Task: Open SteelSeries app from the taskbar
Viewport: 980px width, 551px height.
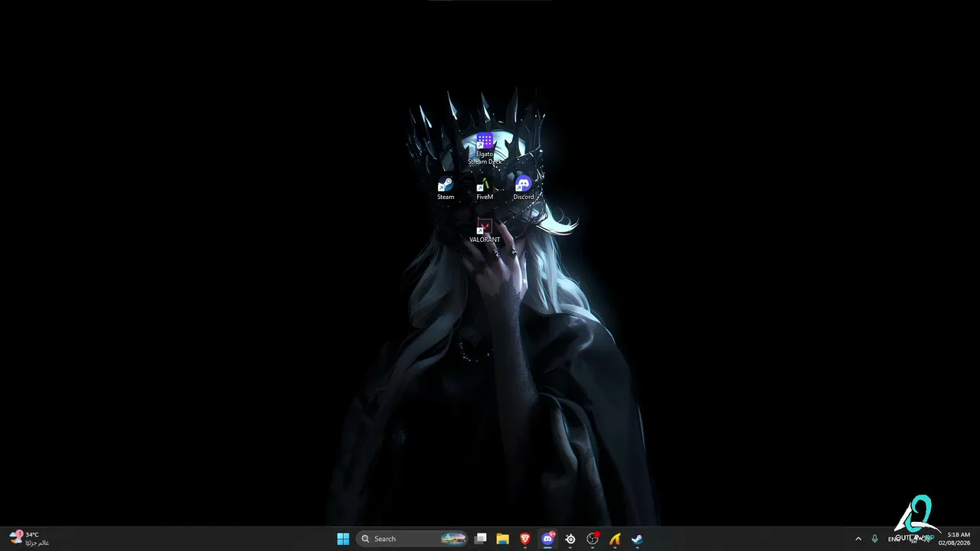Action: (570, 539)
